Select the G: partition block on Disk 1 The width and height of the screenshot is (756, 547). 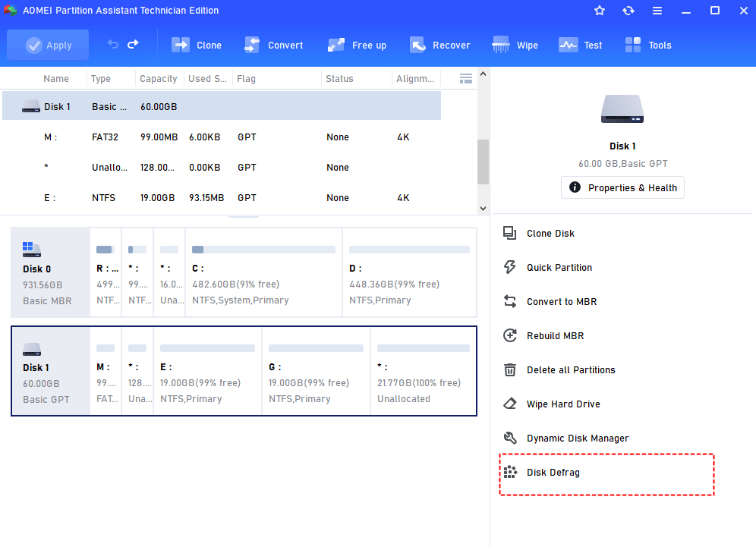click(317, 371)
